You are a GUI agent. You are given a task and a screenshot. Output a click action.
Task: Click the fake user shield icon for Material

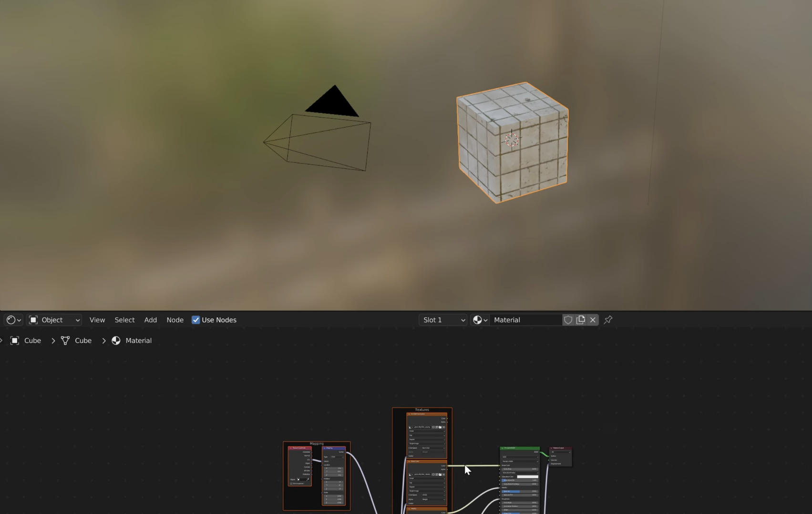(568, 320)
